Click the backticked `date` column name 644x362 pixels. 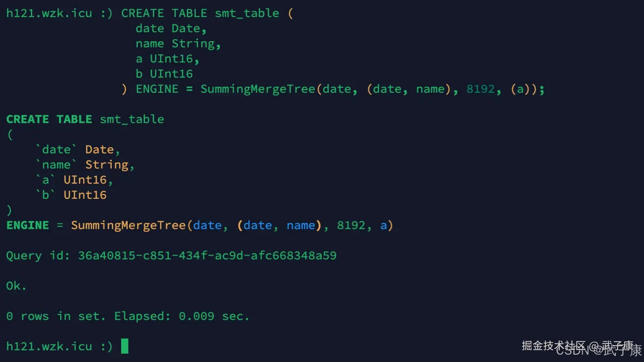(56, 149)
